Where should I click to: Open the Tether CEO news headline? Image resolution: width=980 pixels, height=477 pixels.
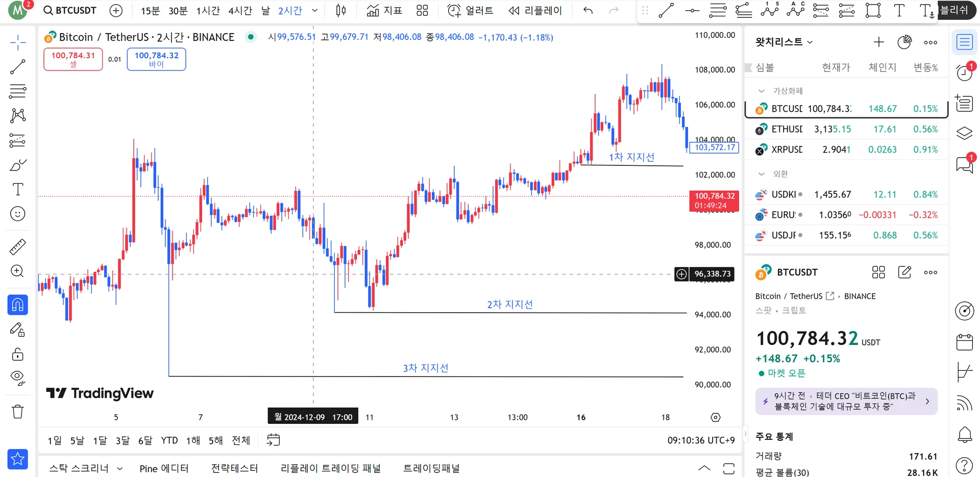click(846, 401)
